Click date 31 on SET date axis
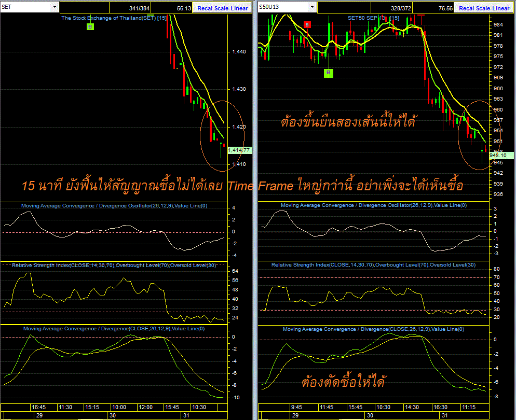 186,415
